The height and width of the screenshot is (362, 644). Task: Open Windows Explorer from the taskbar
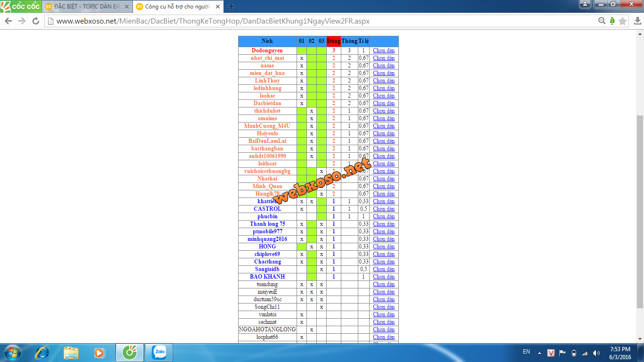coord(71,353)
